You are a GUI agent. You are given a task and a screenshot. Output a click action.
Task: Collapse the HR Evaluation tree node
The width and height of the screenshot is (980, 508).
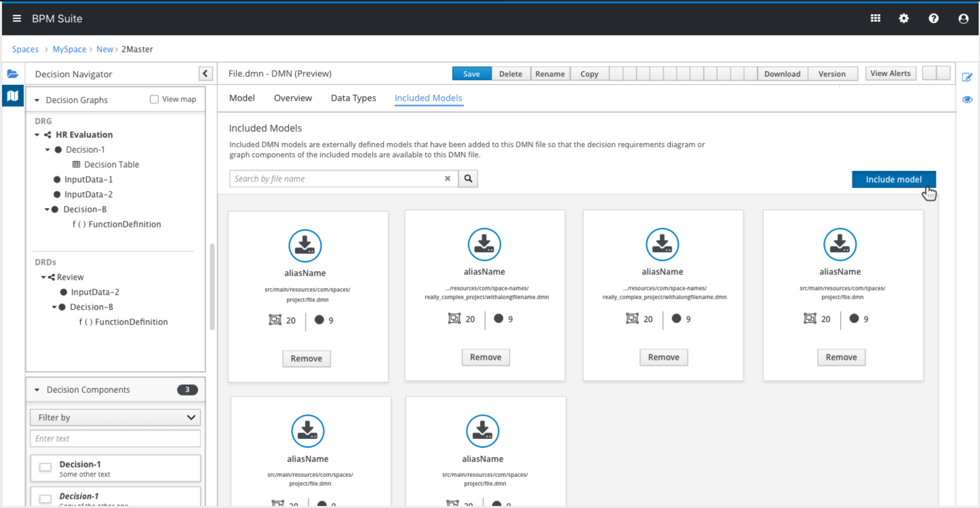[37, 135]
